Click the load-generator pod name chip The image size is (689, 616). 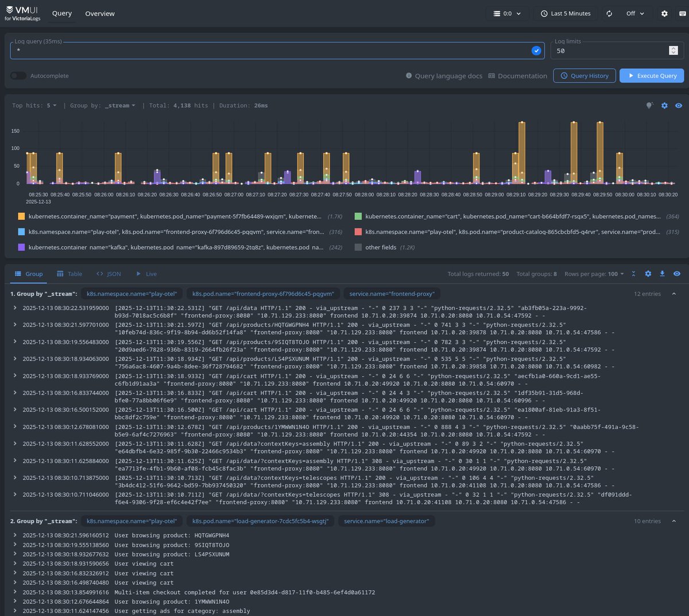[260, 521]
